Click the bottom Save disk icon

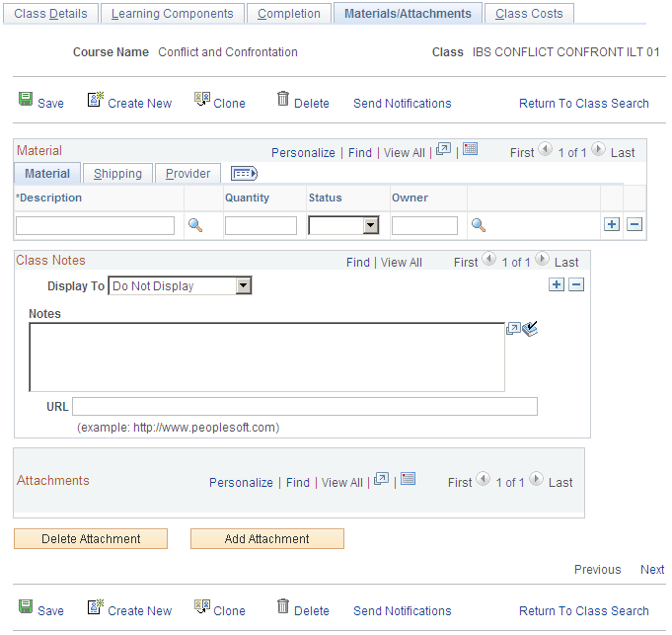pos(26,606)
